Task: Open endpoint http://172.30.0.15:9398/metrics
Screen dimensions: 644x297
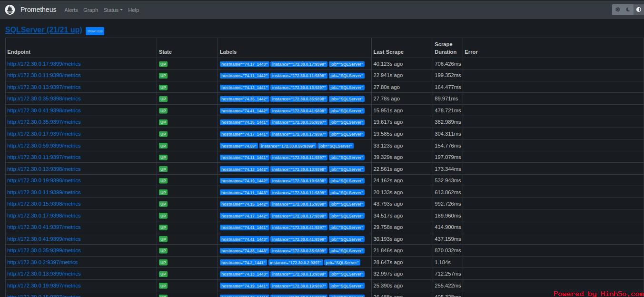Action: [x=44, y=204]
